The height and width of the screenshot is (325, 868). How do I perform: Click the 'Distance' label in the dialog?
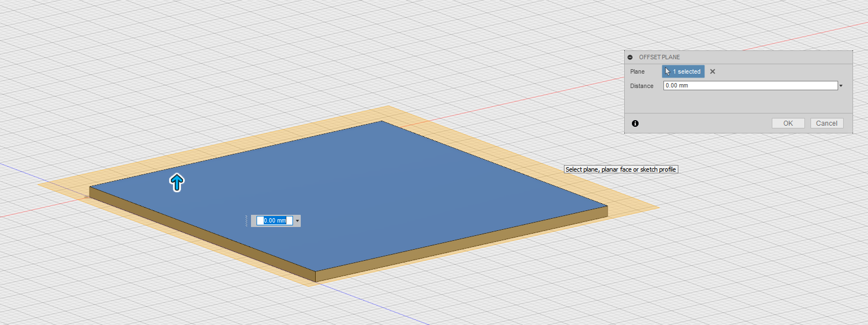tap(642, 86)
